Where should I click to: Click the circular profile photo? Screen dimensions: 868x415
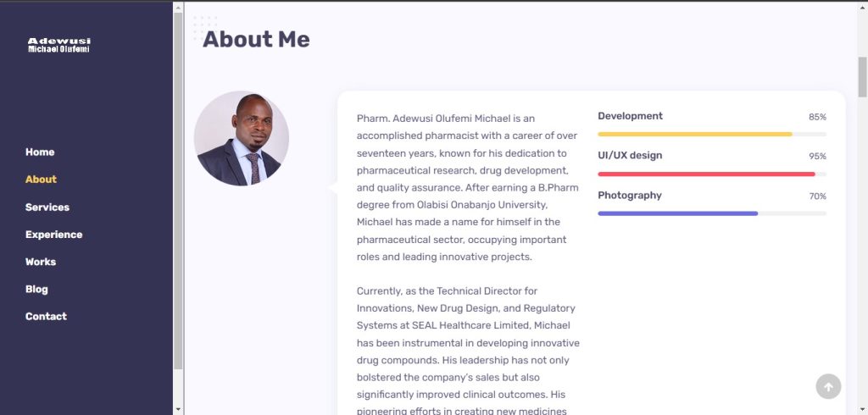click(242, 138)
